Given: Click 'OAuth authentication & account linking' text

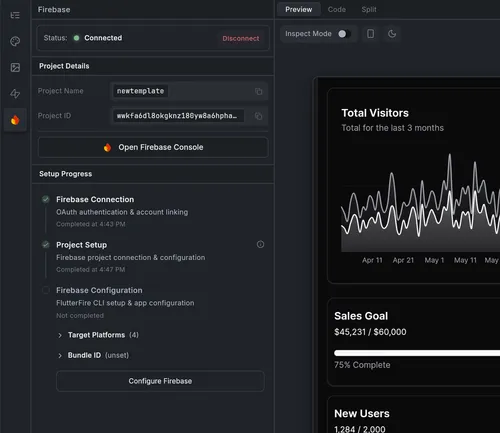Looking at the screenshot, I should 122,212.
